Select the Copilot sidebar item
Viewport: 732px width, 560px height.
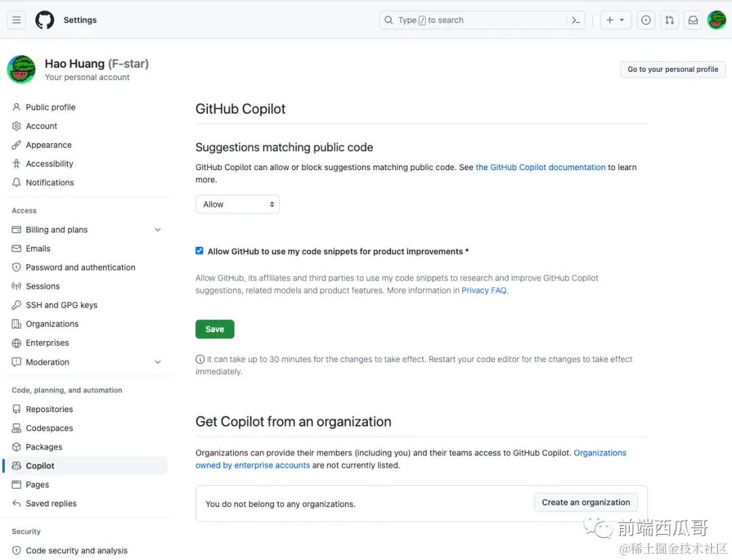[87, 466]
